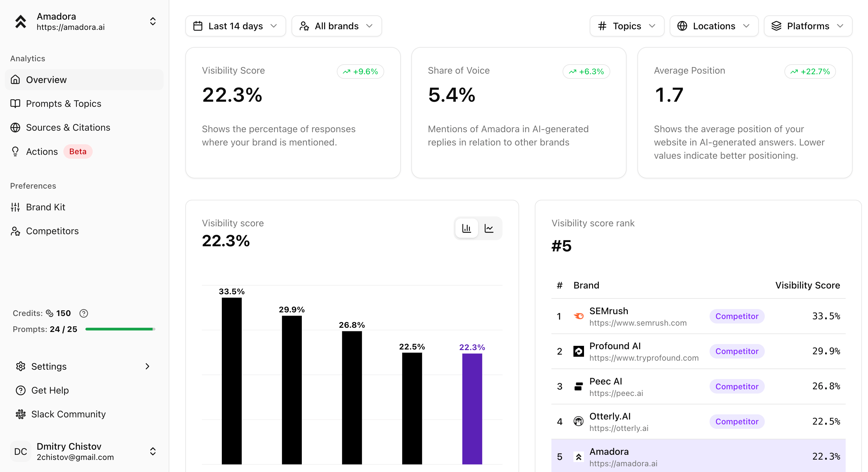Keep visibility score in bar chart view

point(466,228)
